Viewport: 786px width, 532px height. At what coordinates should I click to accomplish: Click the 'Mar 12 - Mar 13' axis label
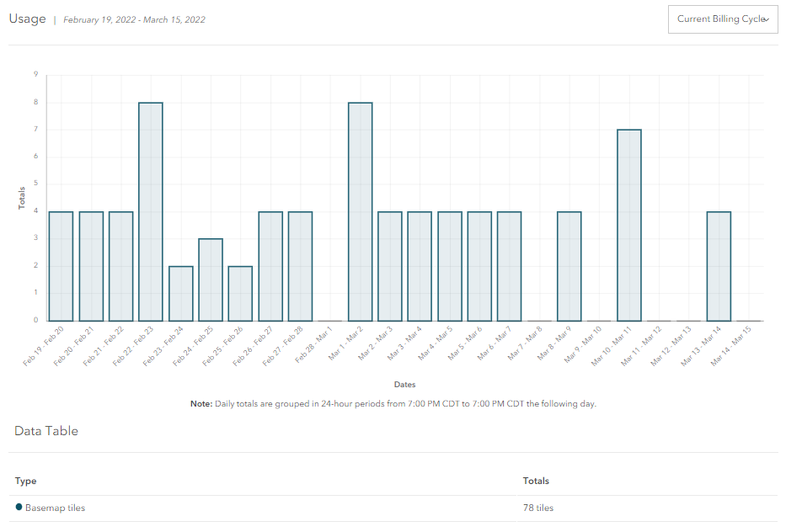click(671, 346)
